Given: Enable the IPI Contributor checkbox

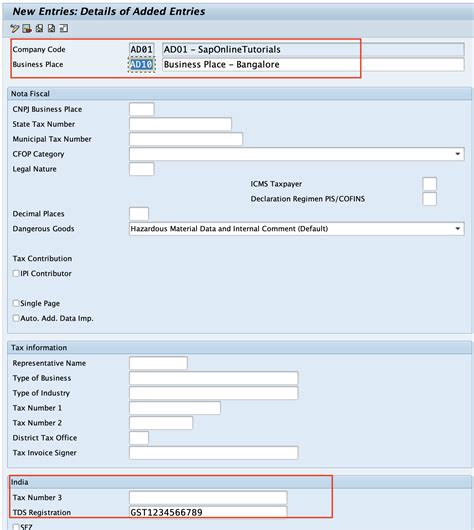Looking at the screenshot, I should [16, 273].
